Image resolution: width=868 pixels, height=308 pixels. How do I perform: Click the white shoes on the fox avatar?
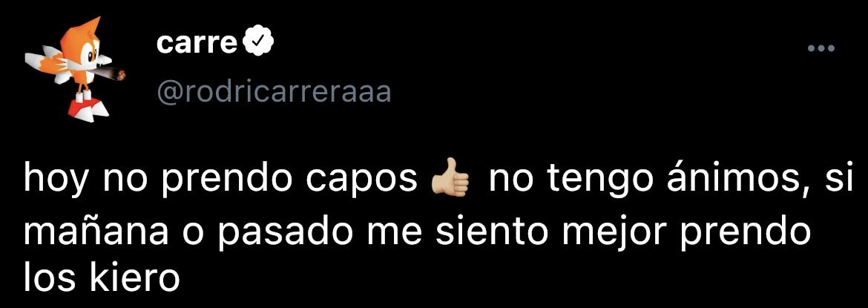pyautogui.click(x=83, y=105)
